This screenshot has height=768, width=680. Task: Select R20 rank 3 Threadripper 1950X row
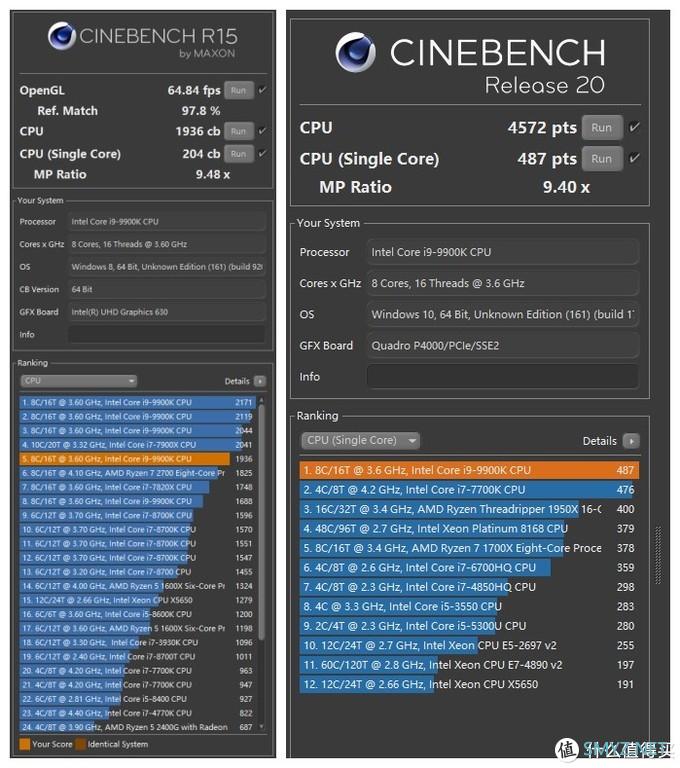tap(469, 509)
